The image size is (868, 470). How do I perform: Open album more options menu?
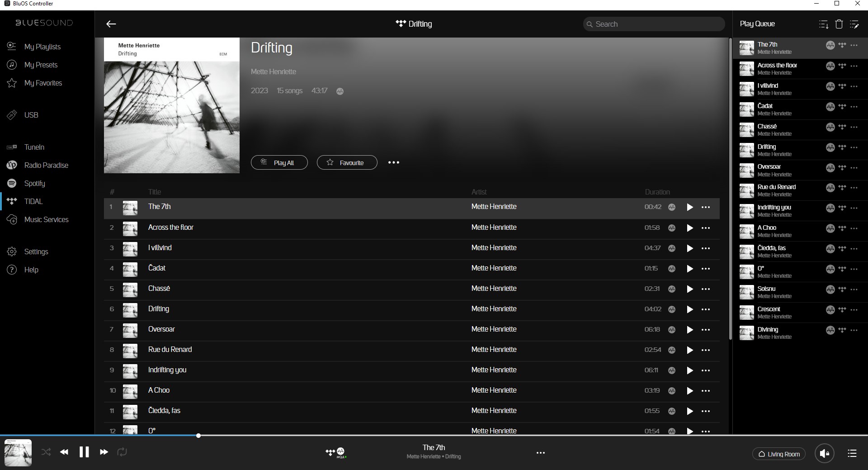394,162
